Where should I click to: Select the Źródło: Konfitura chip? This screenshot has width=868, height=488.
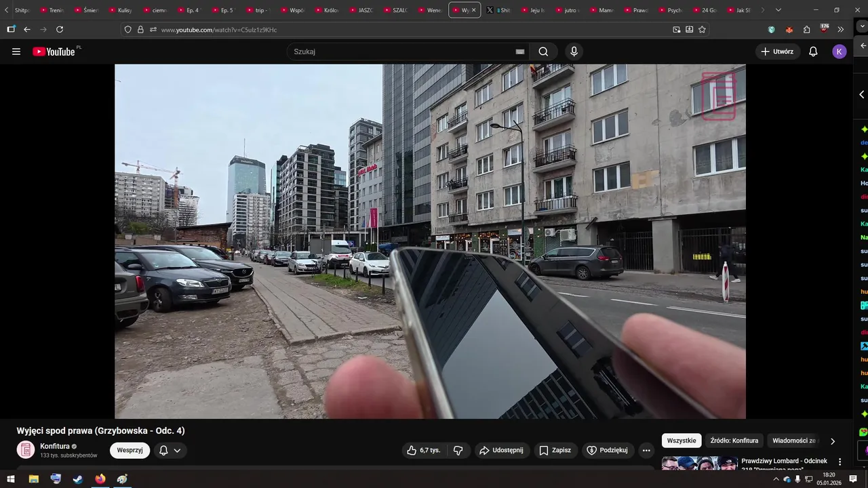coord(734,441)
